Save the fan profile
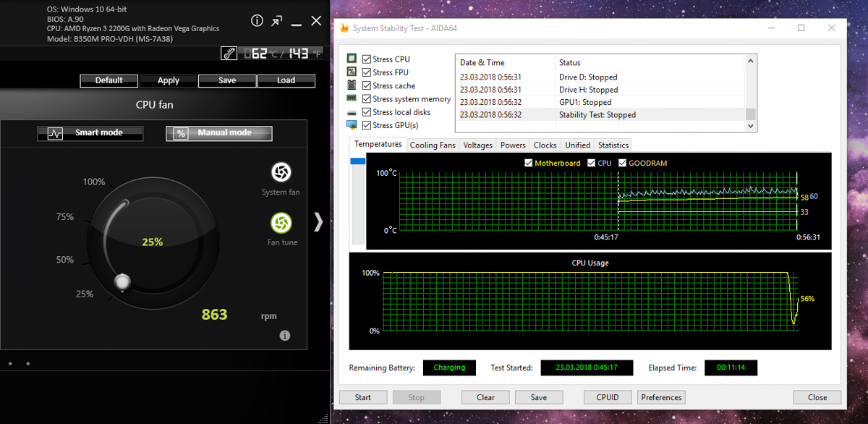The height and width of the screenshot is (424, 868). point(227,81)
